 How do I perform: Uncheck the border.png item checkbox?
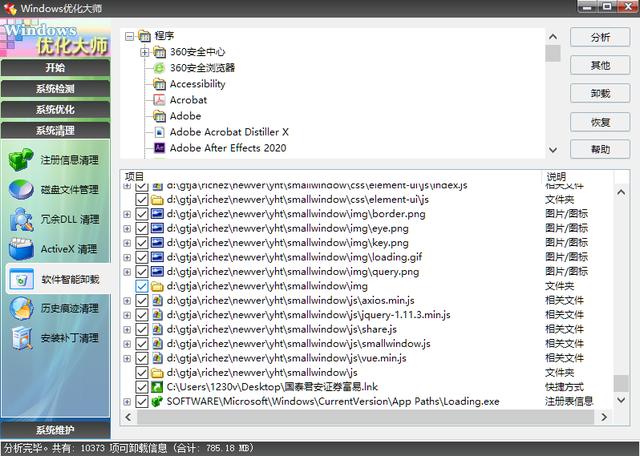coord(142,214)
